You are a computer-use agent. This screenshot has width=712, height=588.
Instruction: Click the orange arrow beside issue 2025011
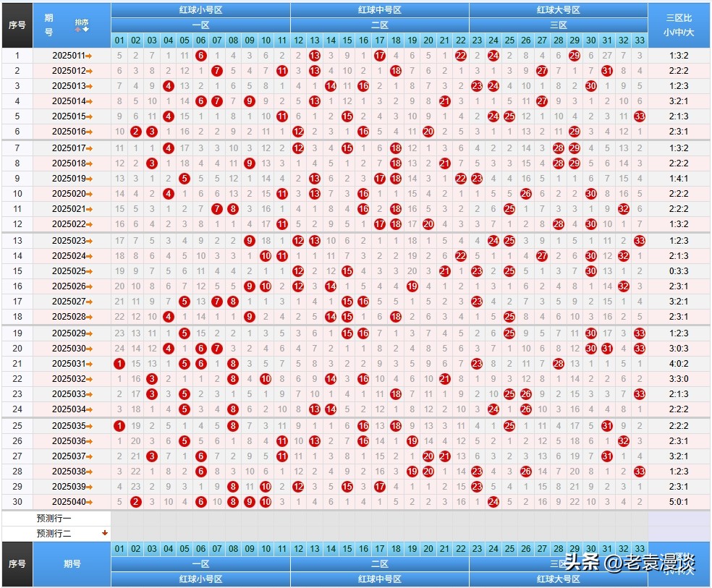89,56
